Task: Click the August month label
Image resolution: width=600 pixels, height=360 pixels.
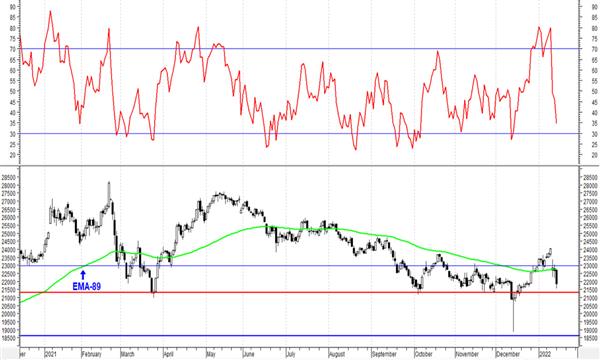Action: coord(337,354)
